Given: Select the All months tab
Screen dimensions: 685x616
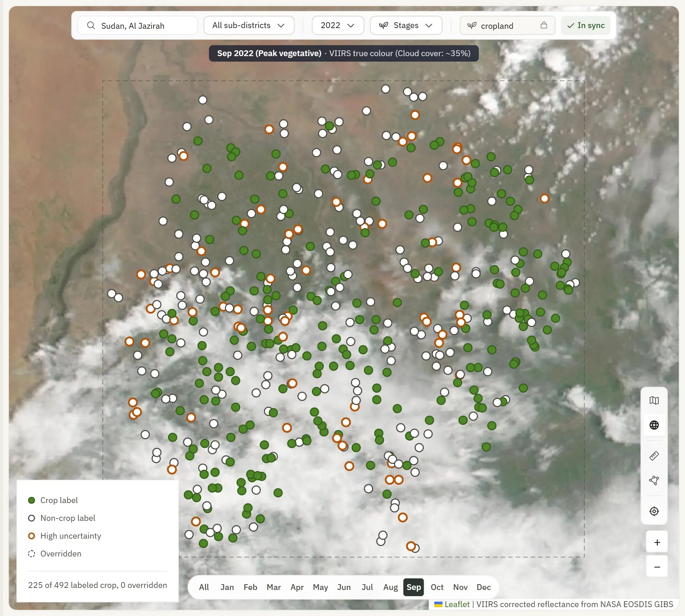Looking at the screenshot, I should pos(204,587).
